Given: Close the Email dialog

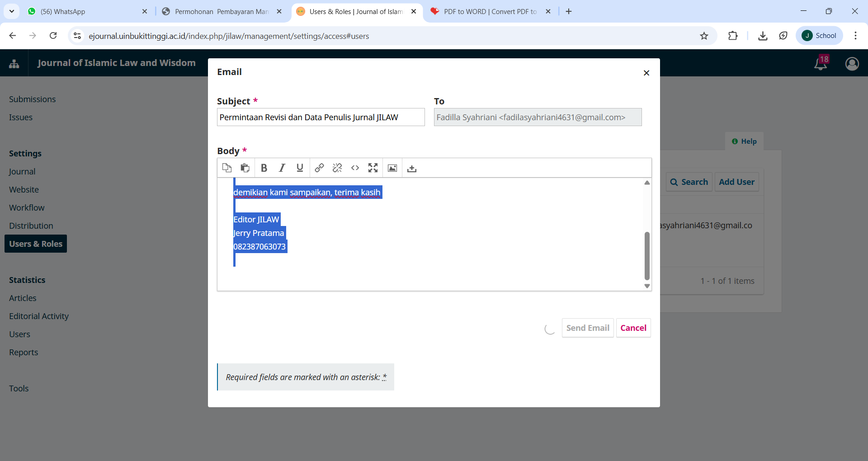Looking at the screenshot, I should pyautogui.click(x=646, y=73).
